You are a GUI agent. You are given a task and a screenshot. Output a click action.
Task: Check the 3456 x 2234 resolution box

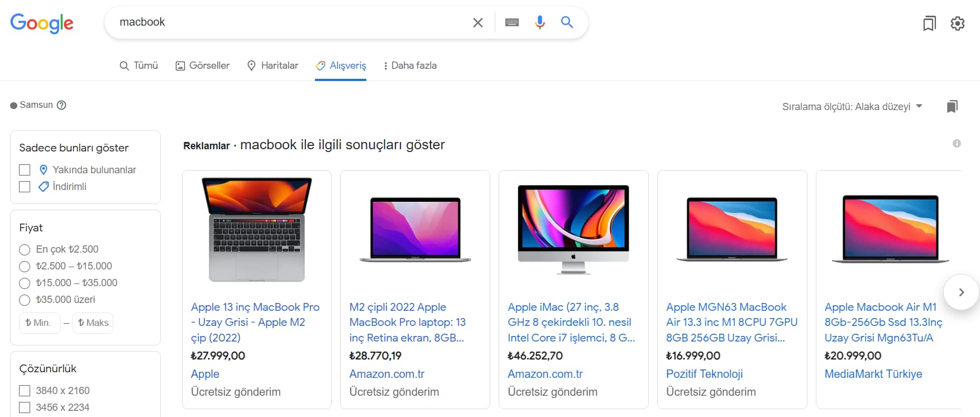point(25,407)
